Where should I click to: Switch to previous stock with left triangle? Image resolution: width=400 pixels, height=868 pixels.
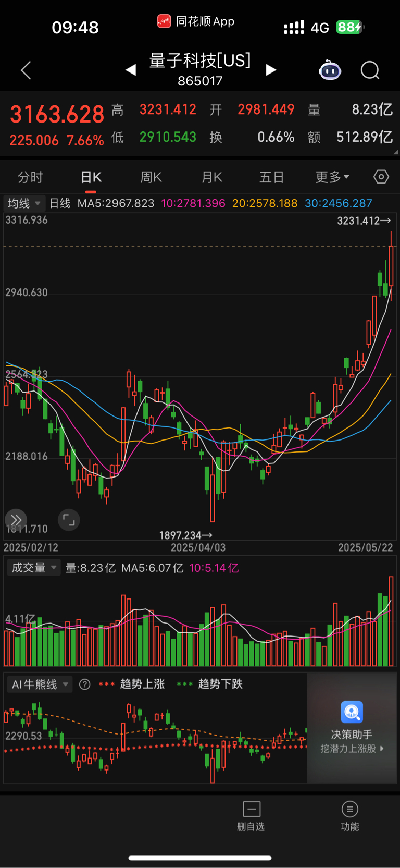coord(131,70)
